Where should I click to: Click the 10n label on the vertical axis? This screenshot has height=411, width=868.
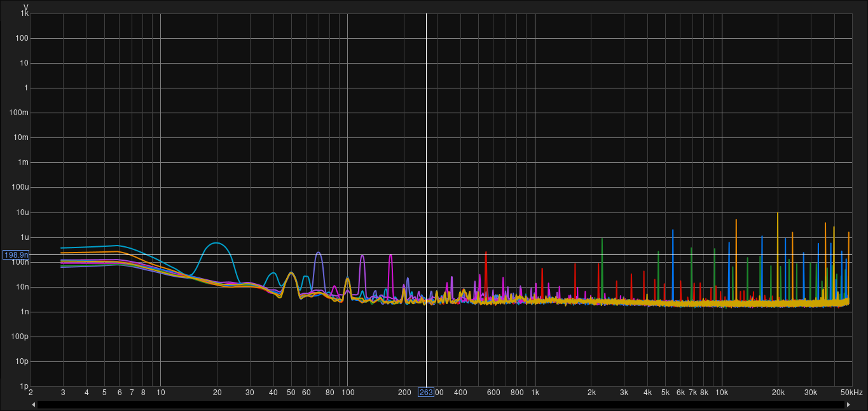[23, 287]
